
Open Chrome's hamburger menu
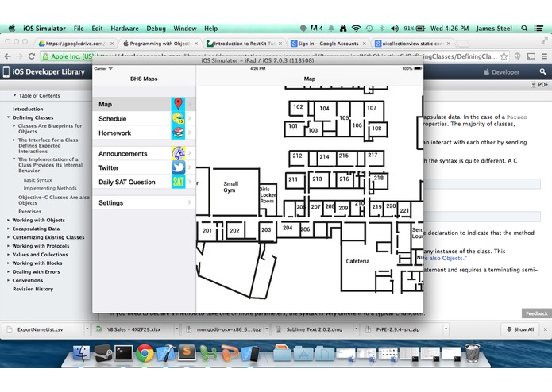544,56
